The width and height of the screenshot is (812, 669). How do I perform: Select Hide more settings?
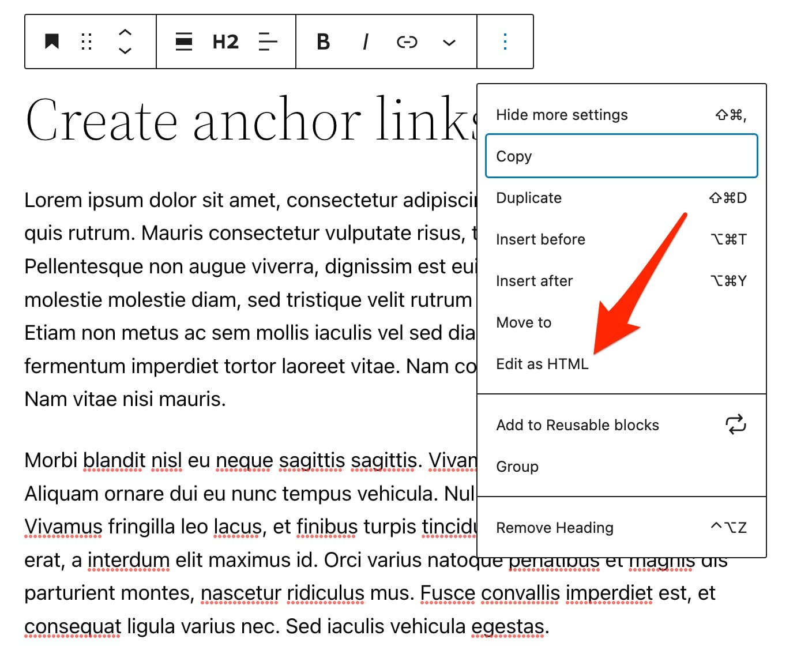[x=622, y=115]
